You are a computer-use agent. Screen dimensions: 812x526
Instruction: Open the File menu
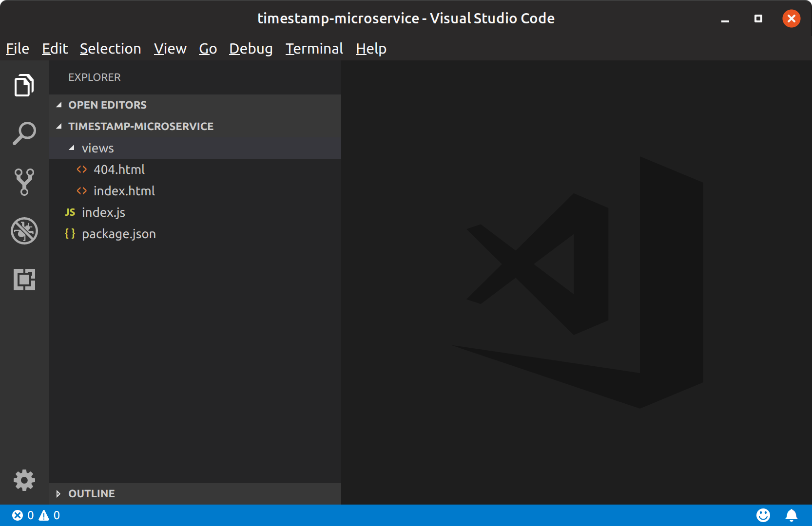click(x=18, y=49)
